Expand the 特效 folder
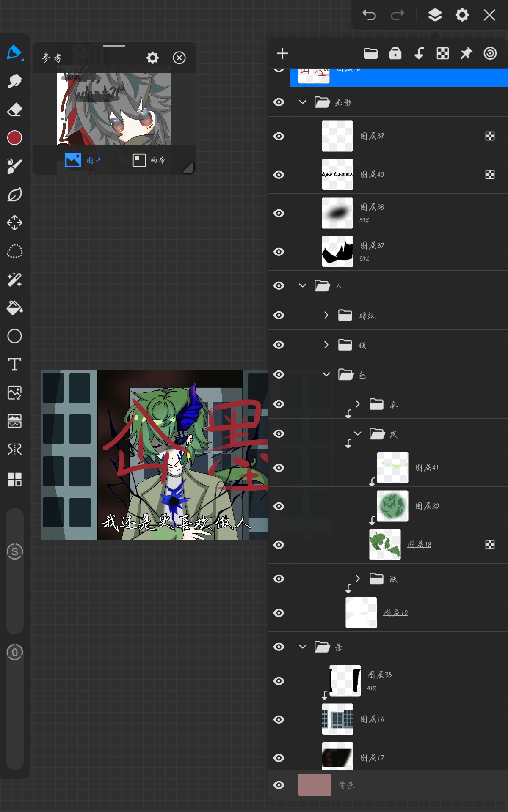 (326, 315)
